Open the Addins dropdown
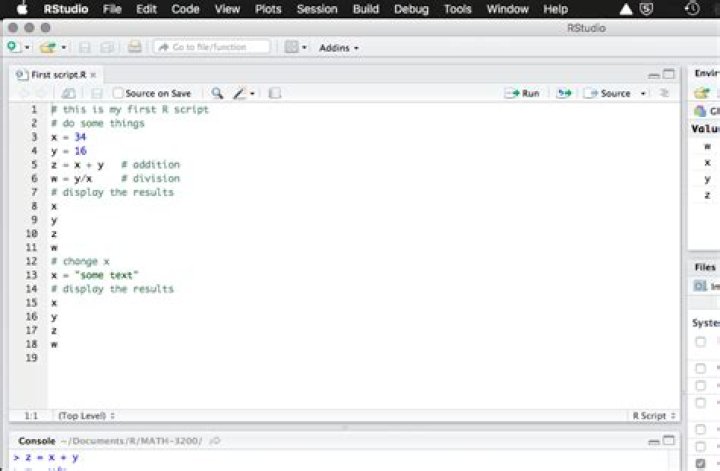720x471 pixels. pyautogui.click(x=338, y=47)
